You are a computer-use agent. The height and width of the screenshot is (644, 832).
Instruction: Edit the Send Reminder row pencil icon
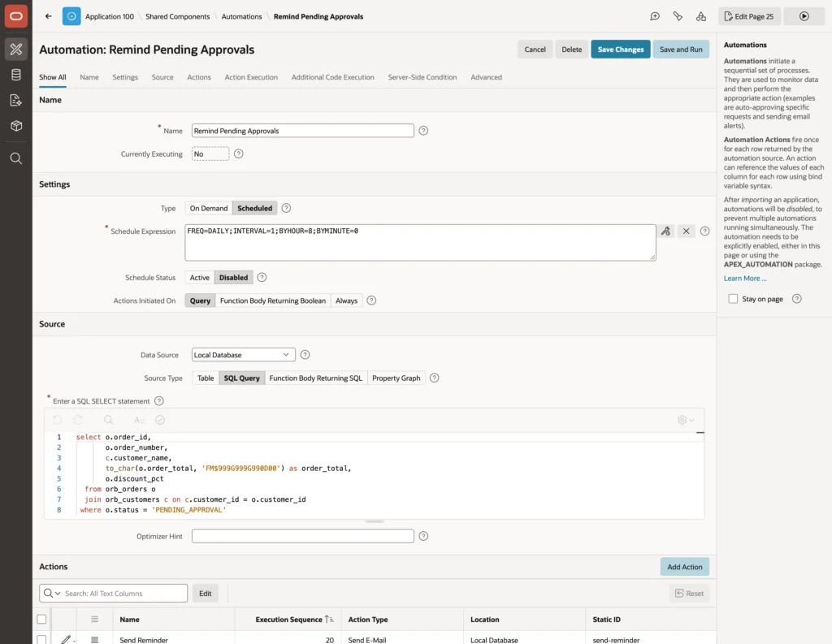[66, 640]
